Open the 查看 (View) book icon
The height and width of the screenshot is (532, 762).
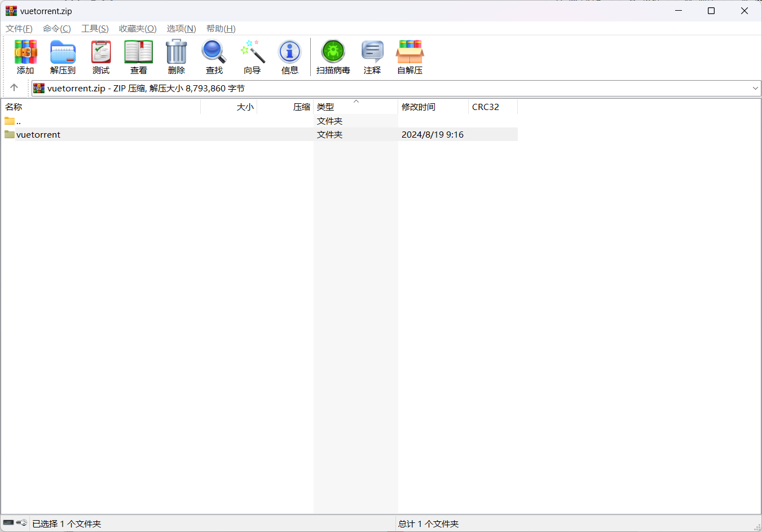coord(139,57)
